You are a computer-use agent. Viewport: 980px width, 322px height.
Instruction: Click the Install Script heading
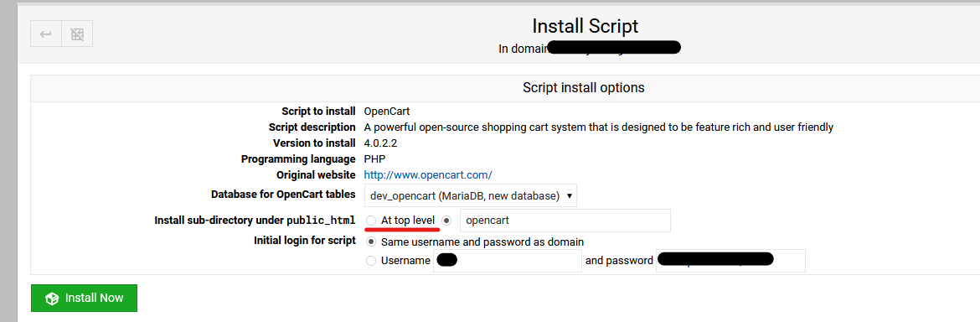pyautogui.click(x=585, y=26)
